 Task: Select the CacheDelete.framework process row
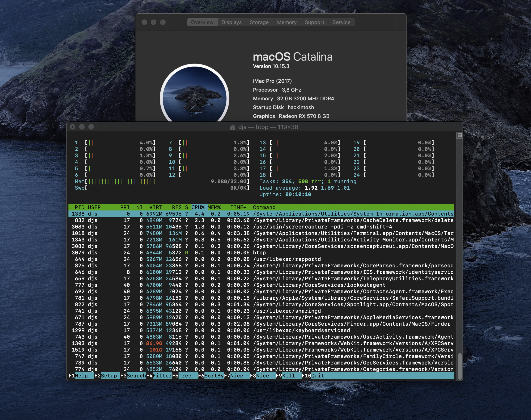point(261,220)
